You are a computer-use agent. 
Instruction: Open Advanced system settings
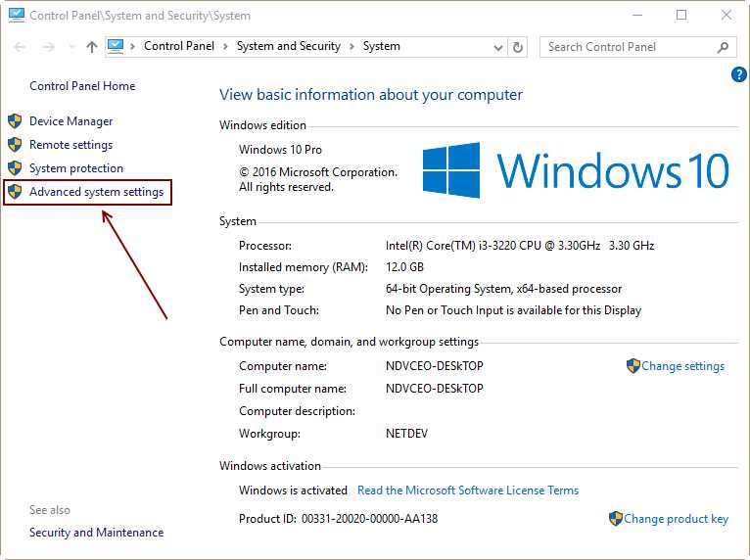(x=96, y=192)
